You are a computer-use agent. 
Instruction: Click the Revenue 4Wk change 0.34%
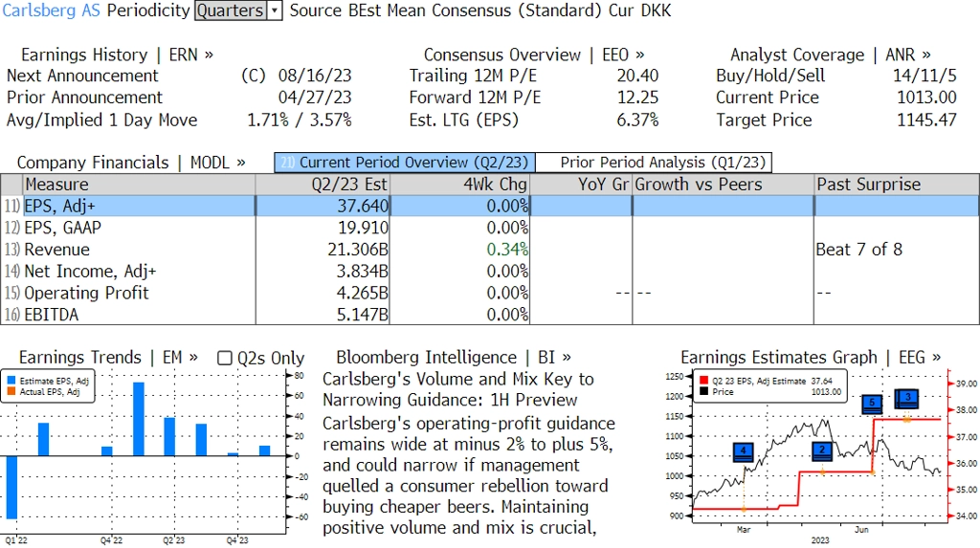507,250
